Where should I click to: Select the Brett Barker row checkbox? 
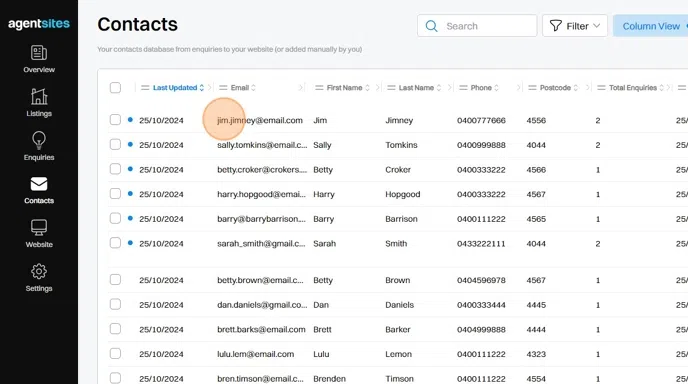115,329
